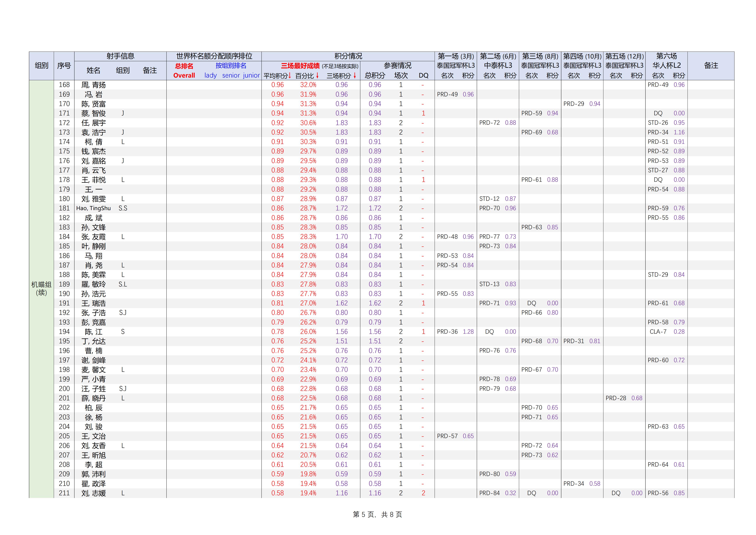Click the DQ column header

click(423, 76)
